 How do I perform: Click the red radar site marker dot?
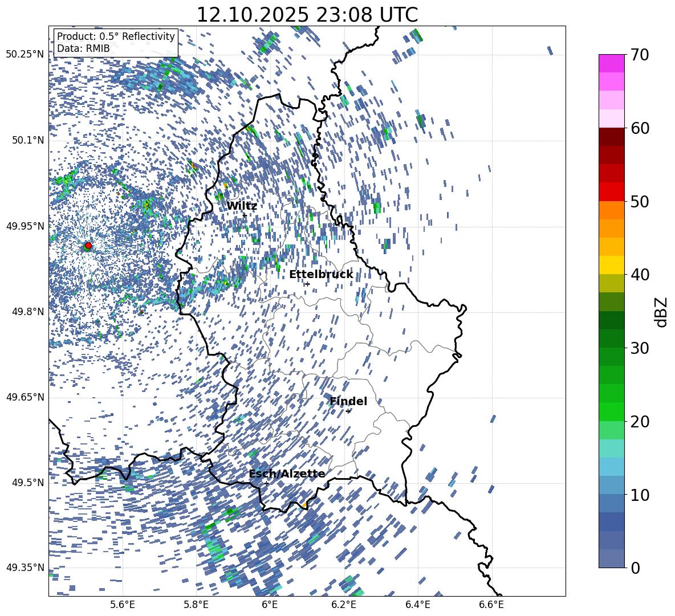click(88, 246)
